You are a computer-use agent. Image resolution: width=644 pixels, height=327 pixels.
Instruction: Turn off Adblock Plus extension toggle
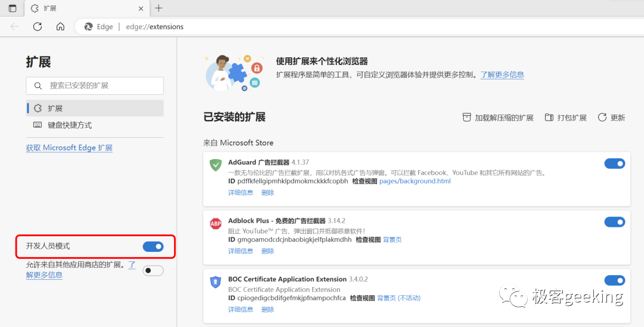click(614, 222)
